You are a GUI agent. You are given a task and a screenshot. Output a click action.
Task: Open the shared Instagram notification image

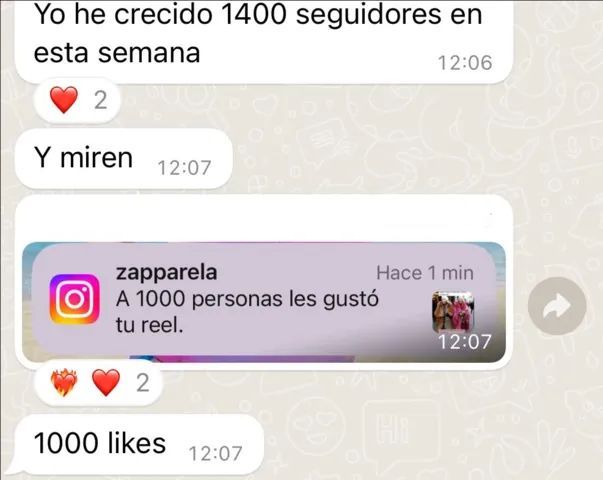tap(264, 302)
